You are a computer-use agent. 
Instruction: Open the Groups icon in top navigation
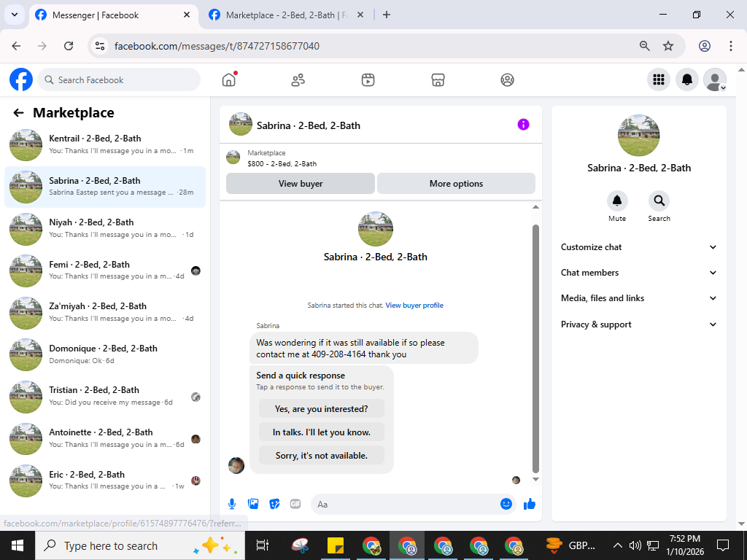pyautogui.click(x=508, y=80)
